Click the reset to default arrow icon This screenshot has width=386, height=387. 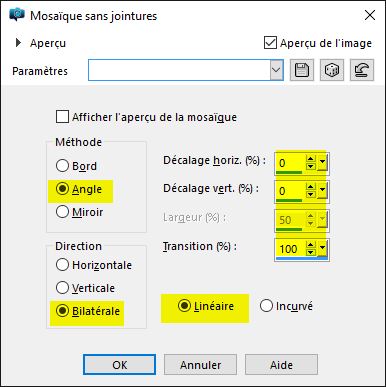(362, 70)
